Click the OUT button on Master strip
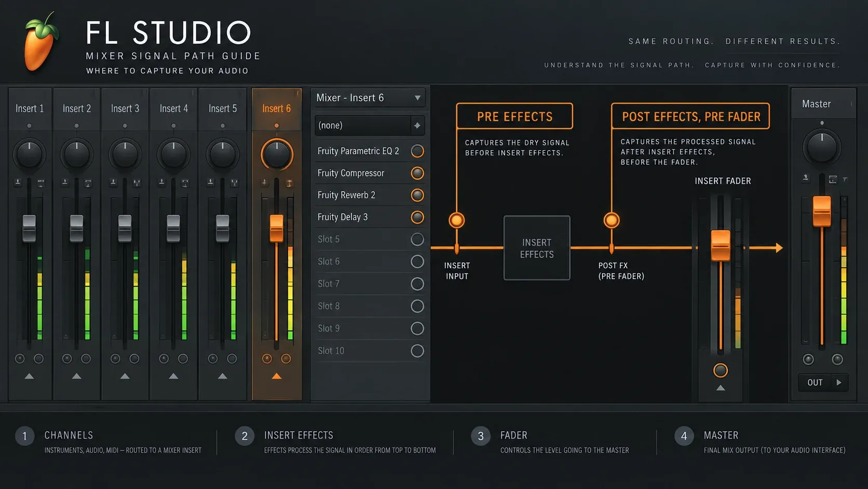The height and width of the screenshot is (489, 868). (815, 382)
